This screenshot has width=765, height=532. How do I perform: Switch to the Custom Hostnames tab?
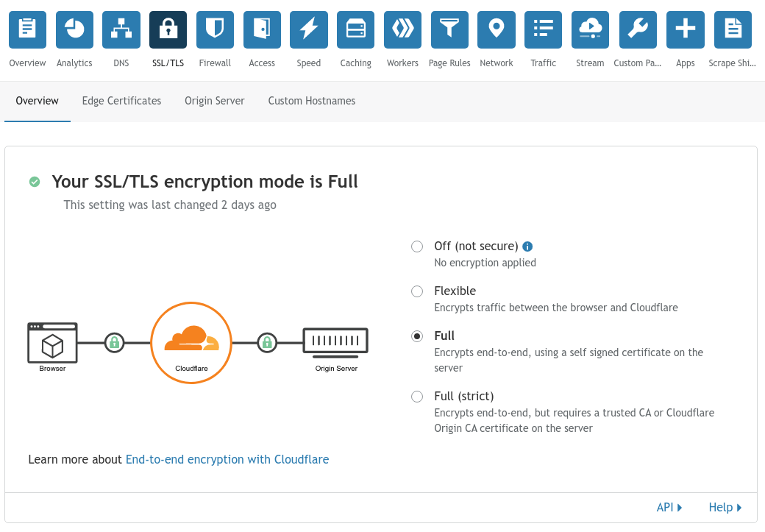(x=312, y=101)
